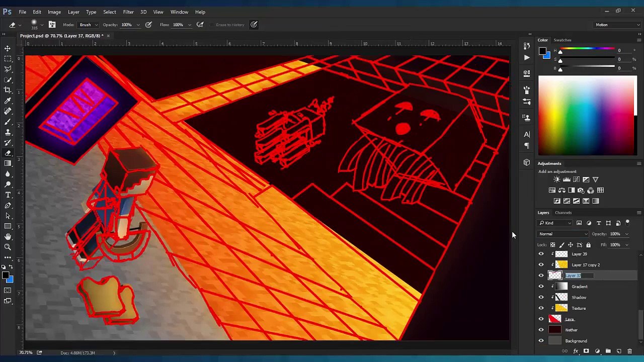Select the Brush tool

click(8, 122)
